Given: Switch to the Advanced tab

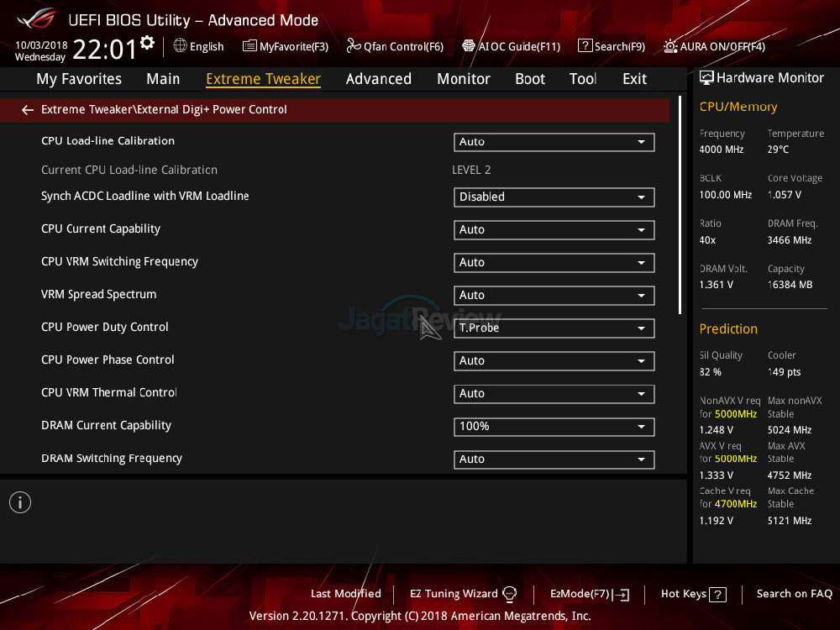Looking at the screenshot, I should (x=378, y=79).
